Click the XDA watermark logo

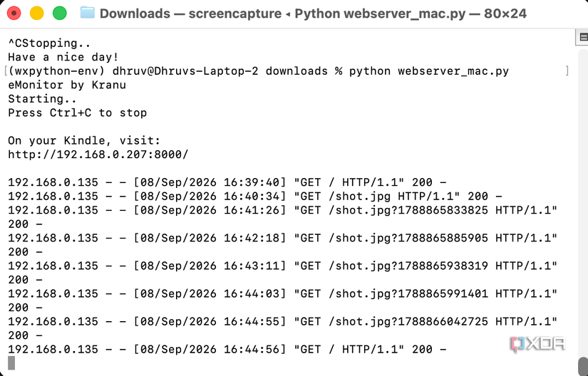point(537,343)
